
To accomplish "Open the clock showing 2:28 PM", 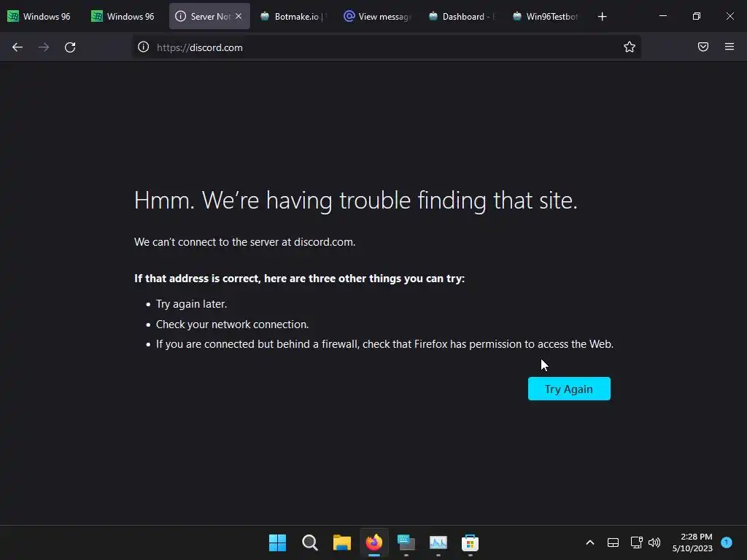I will 692,542.
